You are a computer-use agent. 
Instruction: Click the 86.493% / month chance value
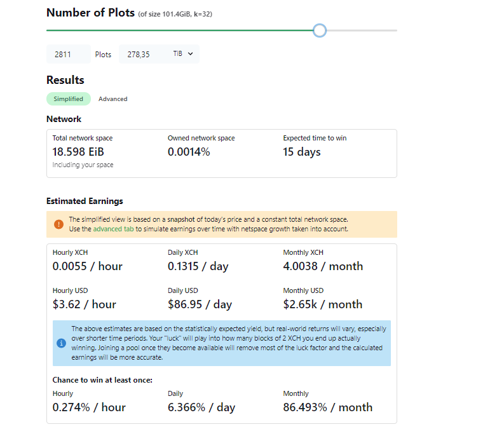click(x=327, y=407)
